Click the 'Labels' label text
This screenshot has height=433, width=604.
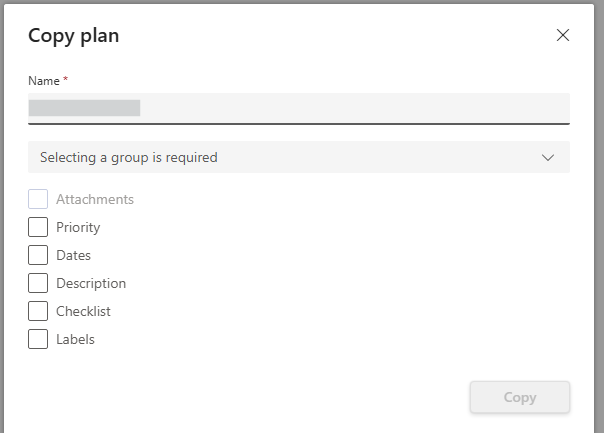[x=76, y=339]
